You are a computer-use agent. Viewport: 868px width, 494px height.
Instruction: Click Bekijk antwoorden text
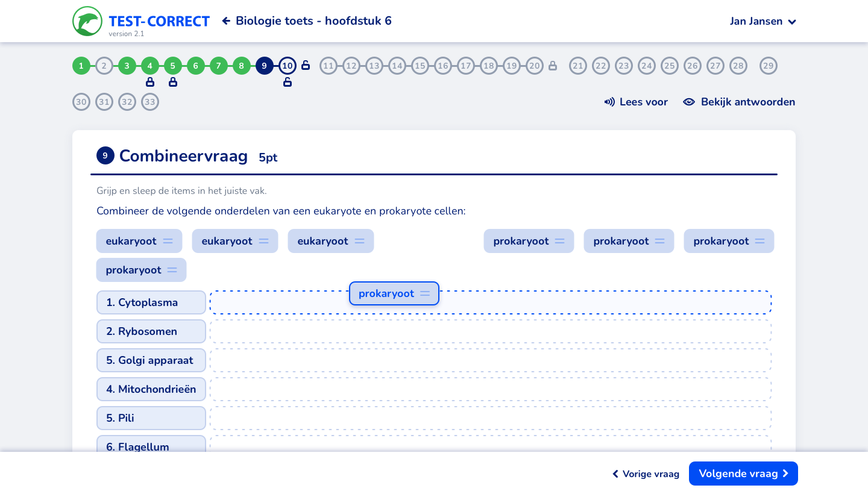tap(747, 102)
